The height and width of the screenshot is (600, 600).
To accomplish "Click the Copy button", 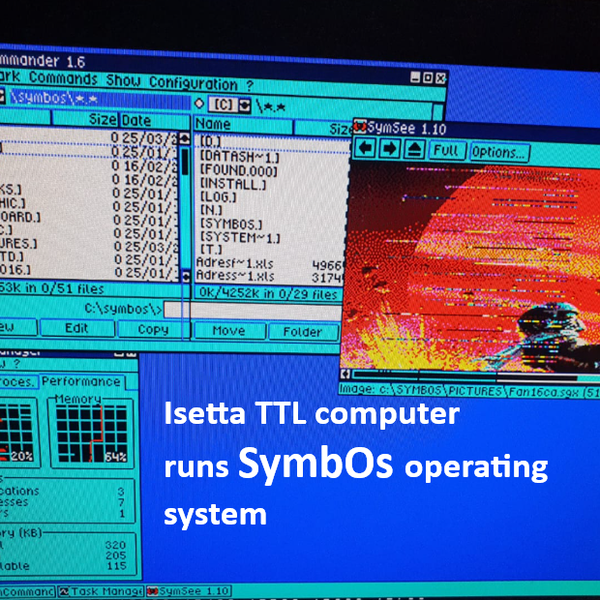I will point(153,329).
